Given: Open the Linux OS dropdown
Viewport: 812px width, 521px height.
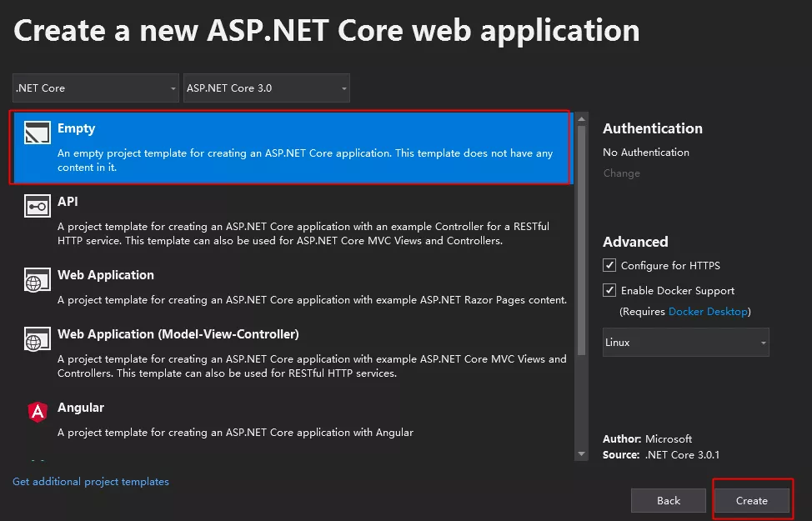Looking at the screenshot, I should 685,343.
